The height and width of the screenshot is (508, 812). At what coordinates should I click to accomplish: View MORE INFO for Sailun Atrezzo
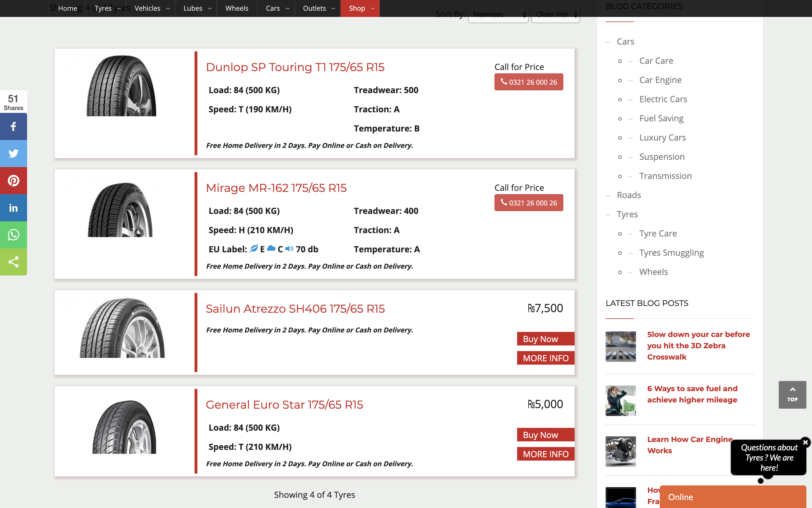(546, 358)
